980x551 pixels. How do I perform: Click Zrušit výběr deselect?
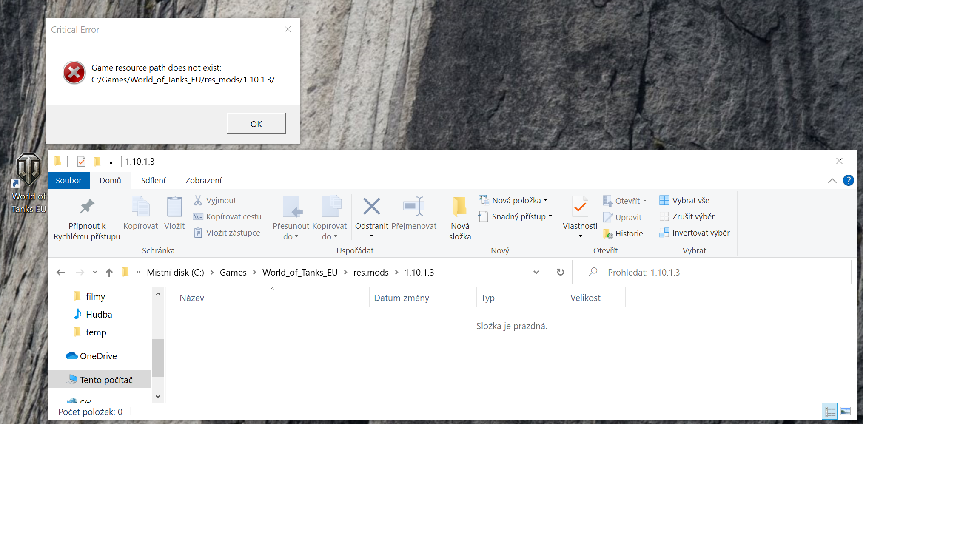tap(687, 217)
